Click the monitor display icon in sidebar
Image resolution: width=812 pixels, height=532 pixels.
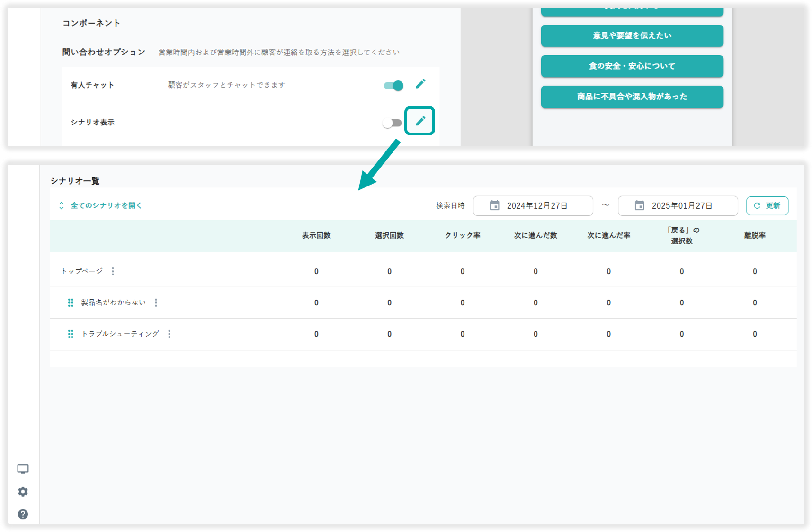click(x=23, y=469)
